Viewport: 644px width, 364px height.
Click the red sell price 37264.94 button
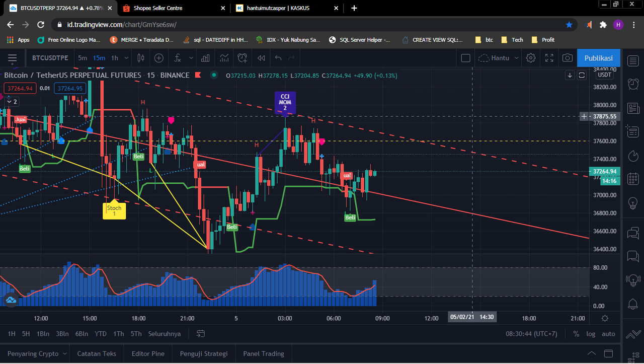click(20, 88)
